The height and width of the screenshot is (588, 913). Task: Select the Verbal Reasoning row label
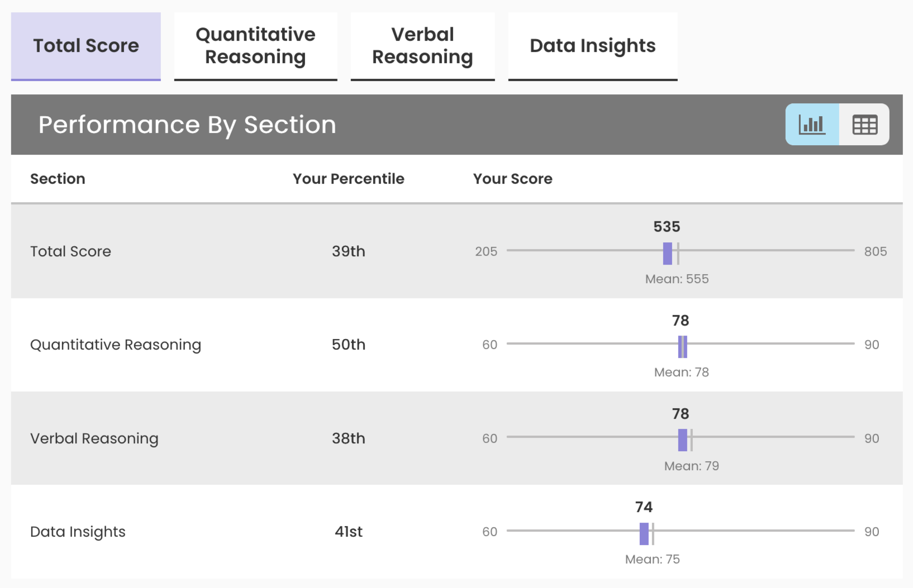click(x=94, y=438)
